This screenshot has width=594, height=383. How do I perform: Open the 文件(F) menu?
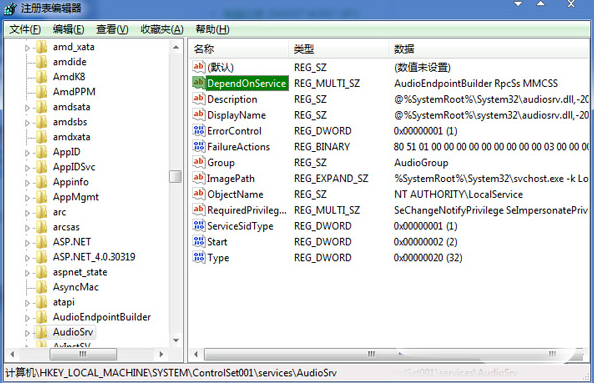[x=25, y=29]
